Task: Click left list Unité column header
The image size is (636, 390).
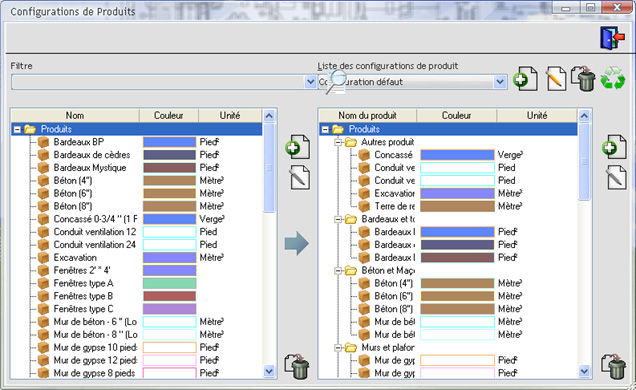Action: pos(230,116)
